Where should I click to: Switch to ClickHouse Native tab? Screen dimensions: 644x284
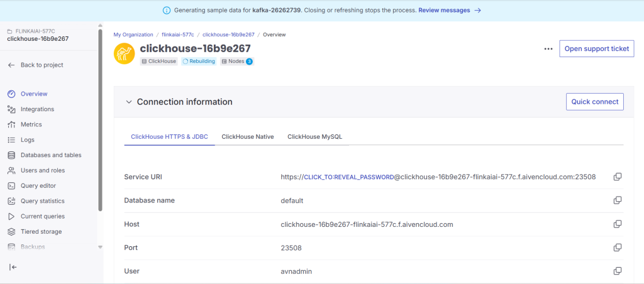pos(247,136)
